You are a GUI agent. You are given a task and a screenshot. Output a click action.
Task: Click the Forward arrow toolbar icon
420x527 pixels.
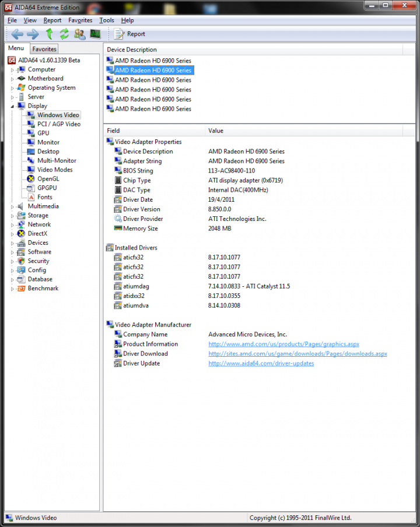click(x=33, y=34)
